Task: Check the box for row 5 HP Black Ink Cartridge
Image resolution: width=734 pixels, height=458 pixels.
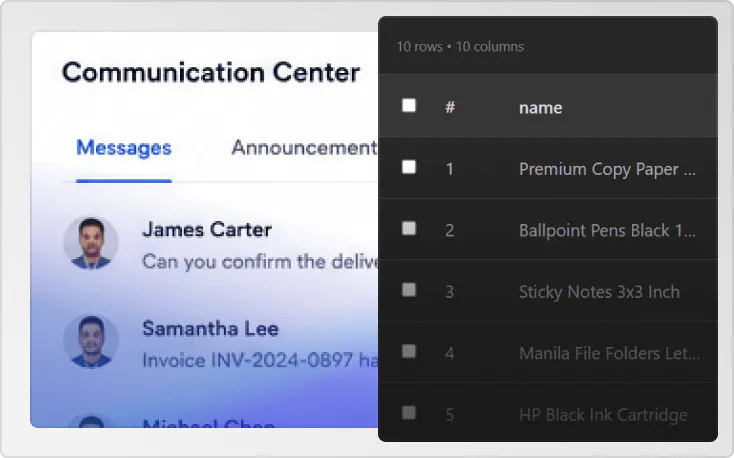Action: point(409,413)
